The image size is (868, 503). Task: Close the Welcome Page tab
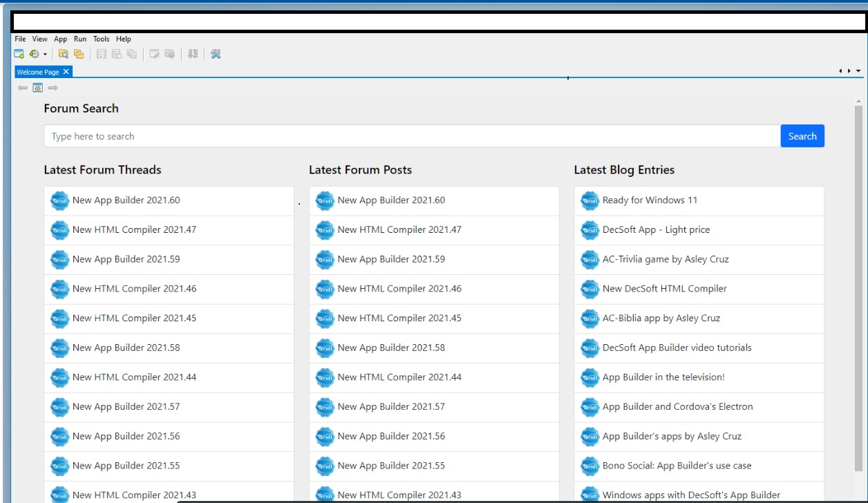click(x=66, y=72)
